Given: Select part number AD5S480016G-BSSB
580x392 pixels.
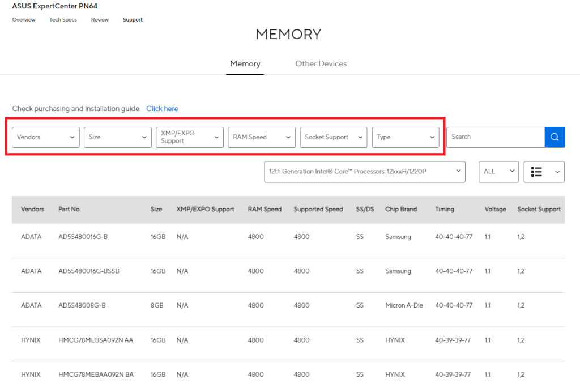Looking at the screenshot, I should point(89,271).
